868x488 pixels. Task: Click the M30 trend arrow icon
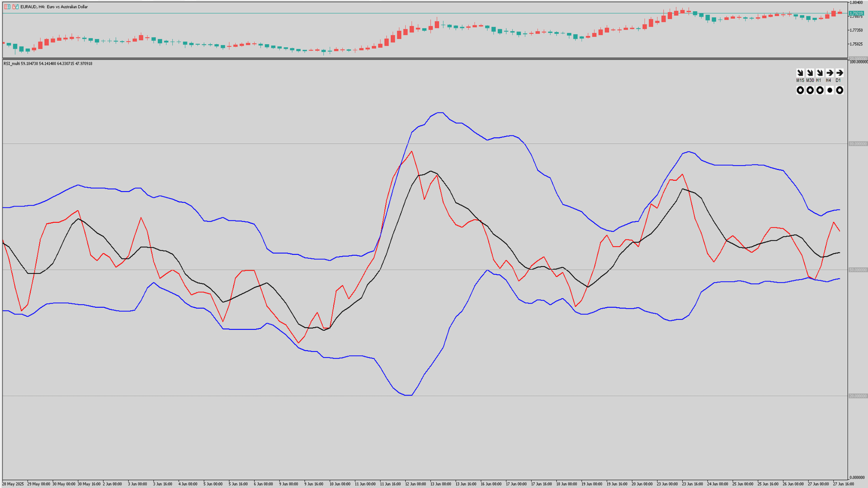(810, 73)
